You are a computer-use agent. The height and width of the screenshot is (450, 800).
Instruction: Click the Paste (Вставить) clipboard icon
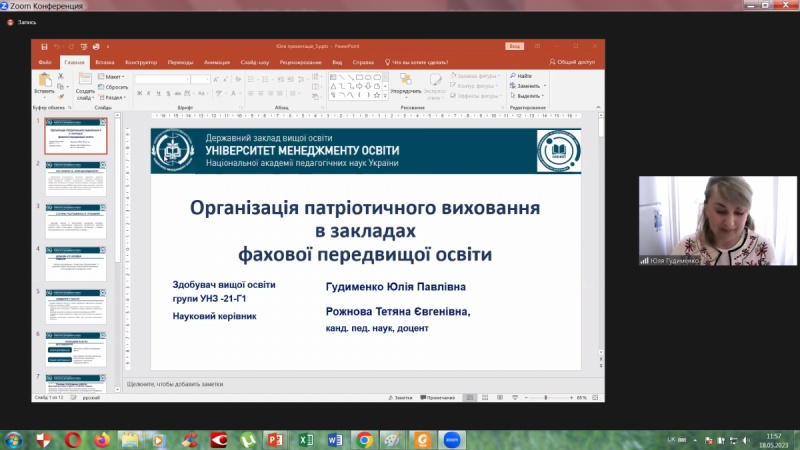pyautogui.click(x=44, y=80)
